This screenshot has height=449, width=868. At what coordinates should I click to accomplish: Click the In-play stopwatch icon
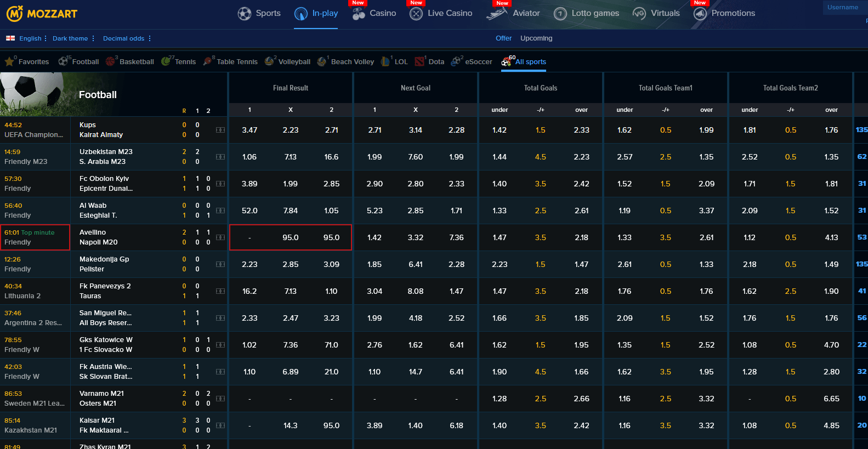pyautogui.click(x=301, y=14)
